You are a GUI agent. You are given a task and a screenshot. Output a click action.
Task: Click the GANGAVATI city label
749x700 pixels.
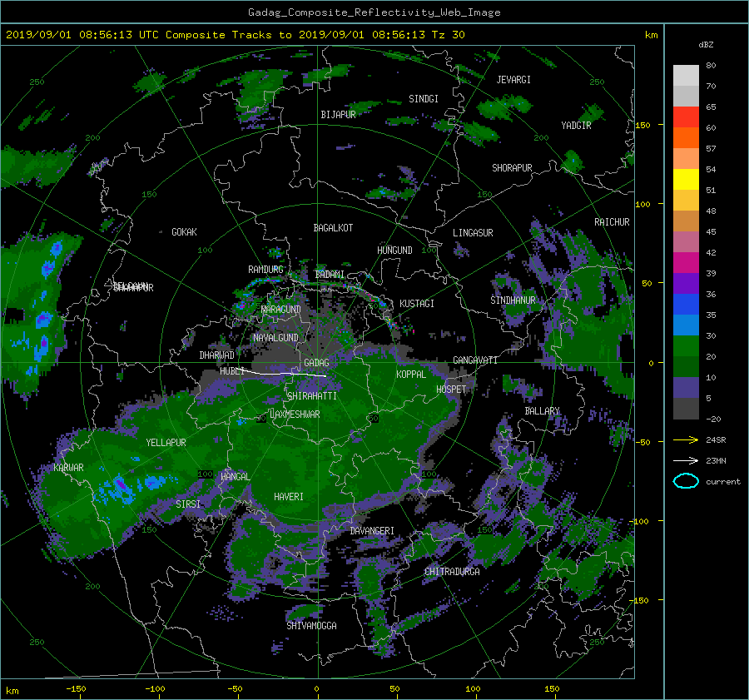point(475,360)
